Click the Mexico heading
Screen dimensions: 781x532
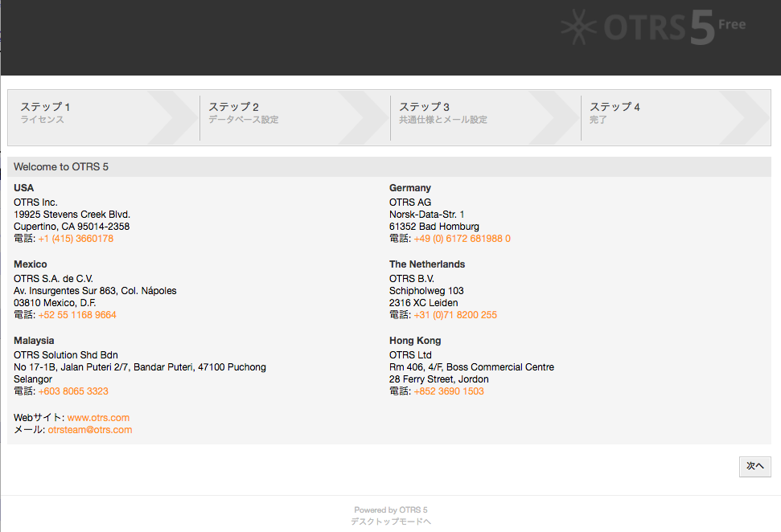point(31,264)
